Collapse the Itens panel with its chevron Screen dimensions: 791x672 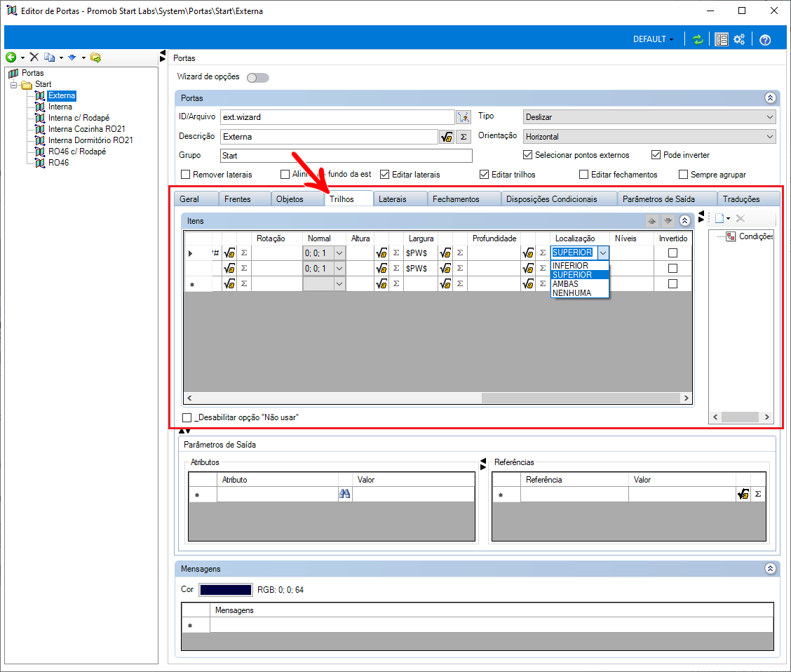(684, 221)
